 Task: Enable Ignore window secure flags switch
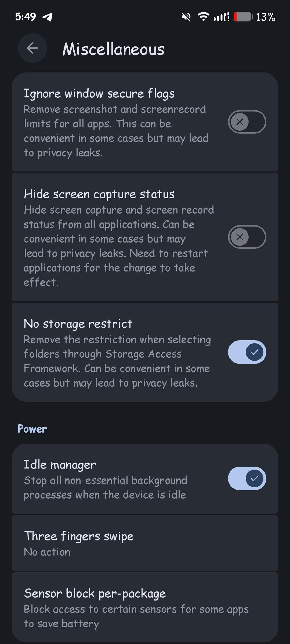click(x=247, y=122)
